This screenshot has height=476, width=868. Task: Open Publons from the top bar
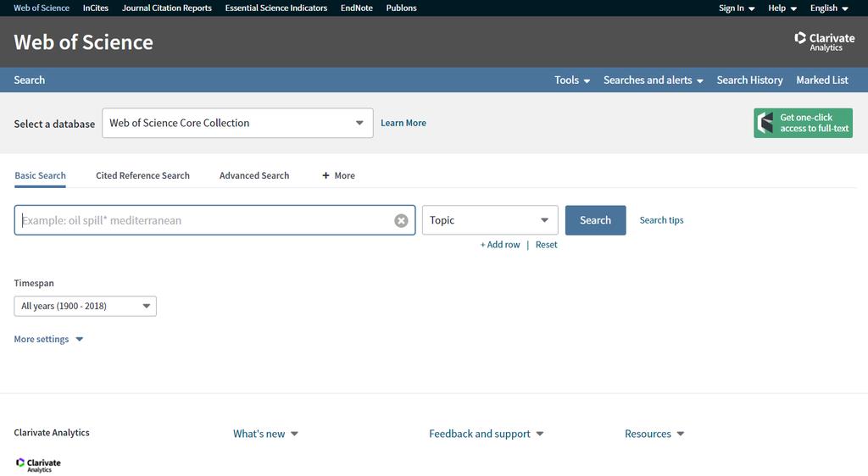pyautogui.click(x=401, y=8)
